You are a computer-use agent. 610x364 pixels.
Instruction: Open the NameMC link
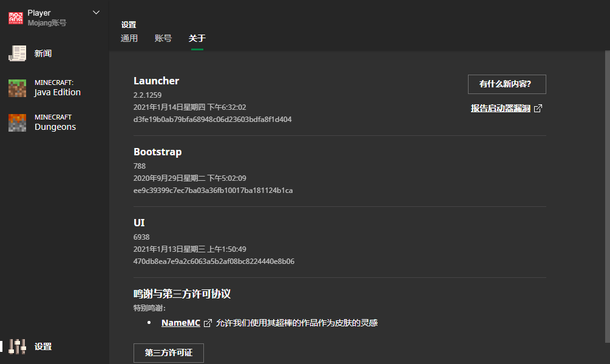point(180,323)
